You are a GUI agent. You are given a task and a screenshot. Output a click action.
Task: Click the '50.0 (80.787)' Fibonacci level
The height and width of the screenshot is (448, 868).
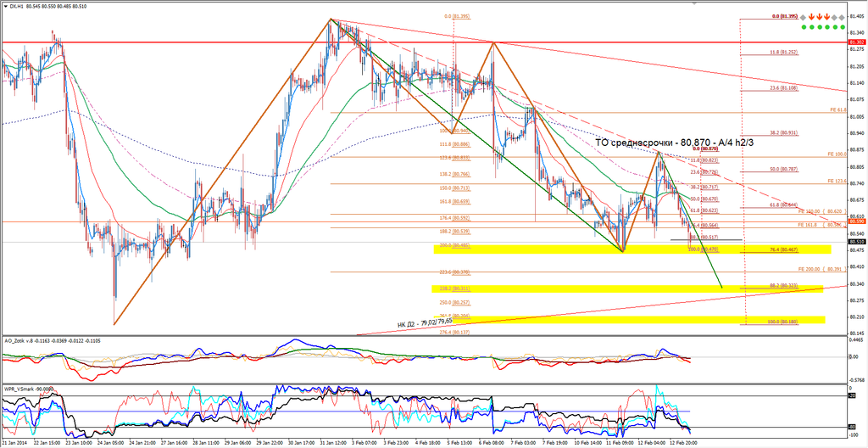tap(784, 169)
